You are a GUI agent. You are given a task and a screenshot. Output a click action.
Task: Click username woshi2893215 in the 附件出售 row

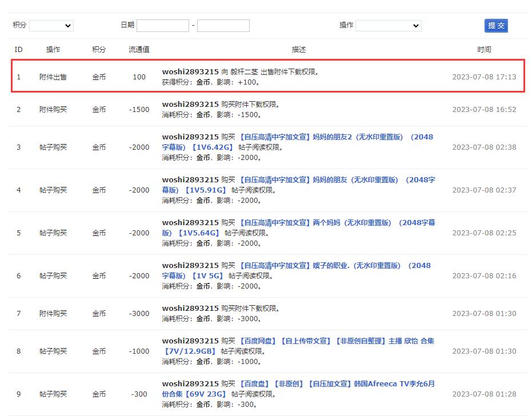pyautogui.click(x=190, y=72)
